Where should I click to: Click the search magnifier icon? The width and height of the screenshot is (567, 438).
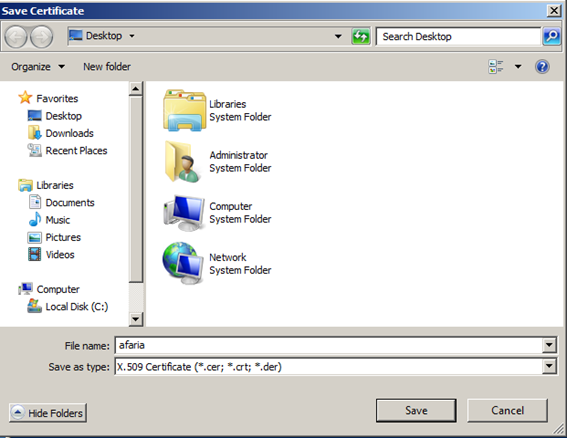tap(551, 36)
